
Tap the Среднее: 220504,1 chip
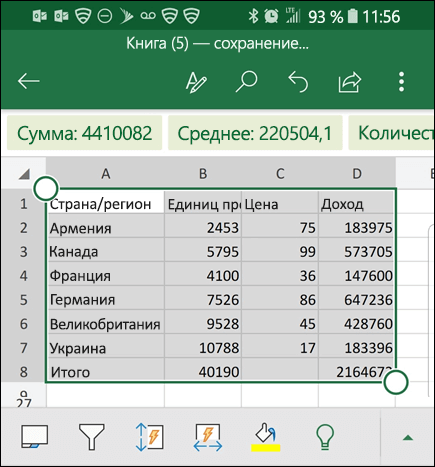click(255, 133)
